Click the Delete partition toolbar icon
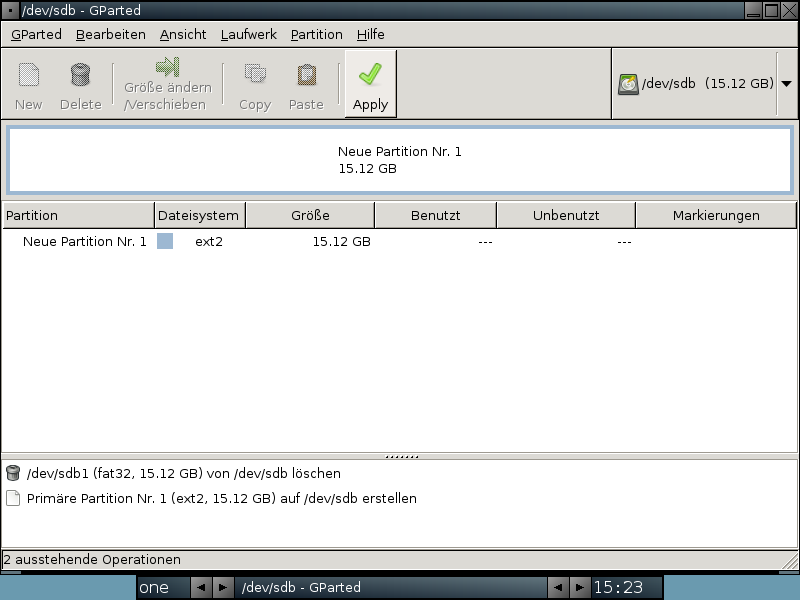The height and width of the screenshot is (600, 800). tap(80, 75)
